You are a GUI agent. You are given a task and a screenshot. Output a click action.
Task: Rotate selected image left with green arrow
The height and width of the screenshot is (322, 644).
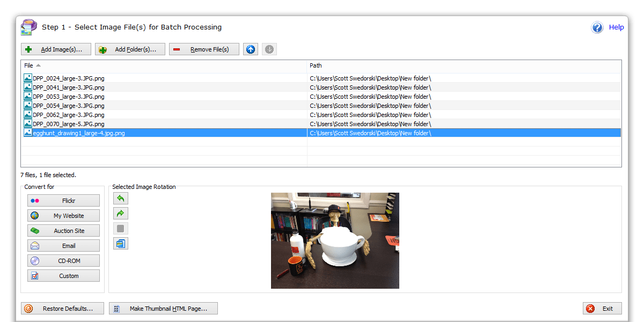click(x=121, y=199)
